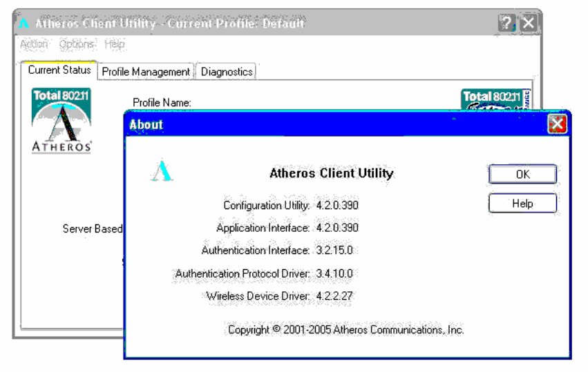
Task: Select Configuration Utility version 4.2.0.390
Action: coord(337,205)
